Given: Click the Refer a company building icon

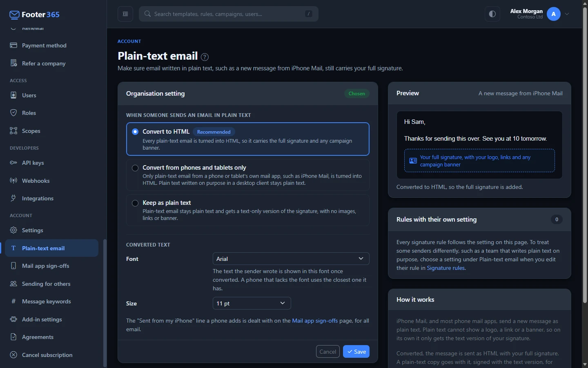Looking at the screenshot, I should [x=13, y=63].
